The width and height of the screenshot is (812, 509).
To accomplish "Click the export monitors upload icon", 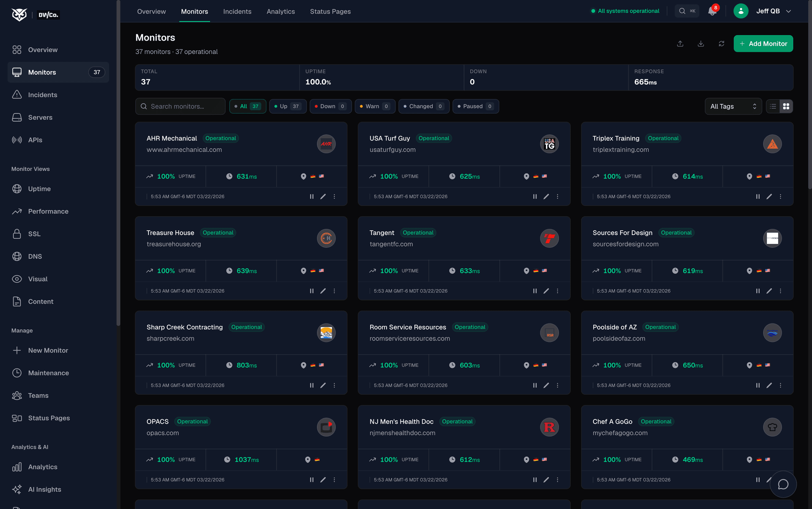I will (x=680, y=44).
